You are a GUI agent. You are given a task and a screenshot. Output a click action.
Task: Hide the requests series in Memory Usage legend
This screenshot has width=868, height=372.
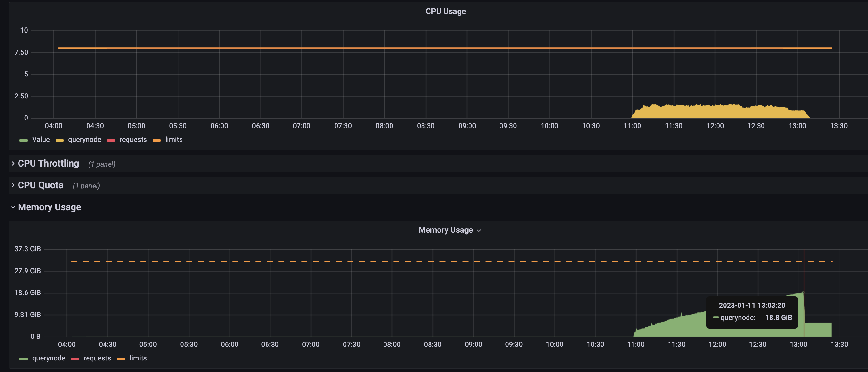(x=97, y=358)
